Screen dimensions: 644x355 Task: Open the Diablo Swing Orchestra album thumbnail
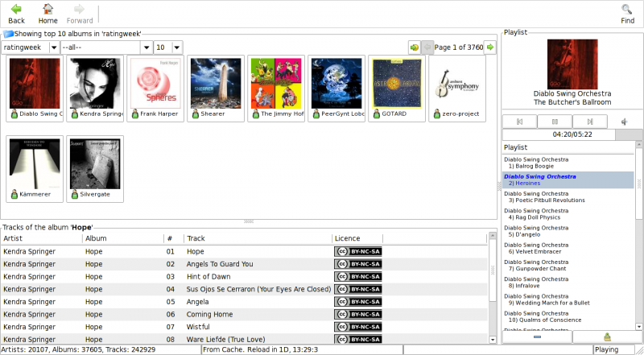(35, 83)
